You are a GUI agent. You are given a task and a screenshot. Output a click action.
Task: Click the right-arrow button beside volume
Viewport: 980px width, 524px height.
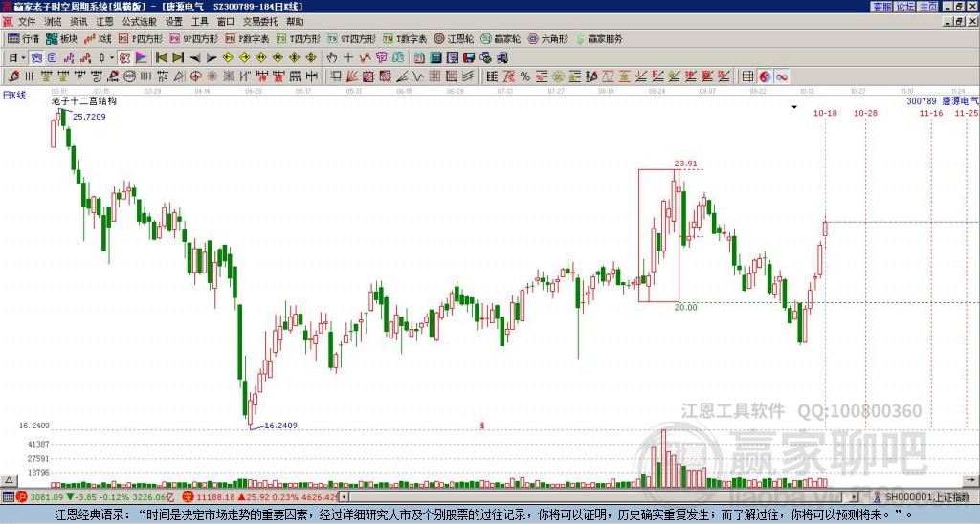click(x=971, y=481)
